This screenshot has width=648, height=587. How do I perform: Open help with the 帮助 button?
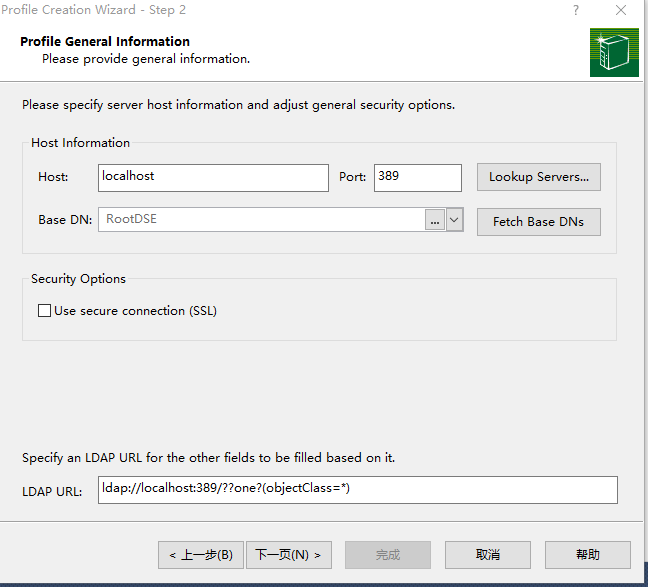coord(588,554)
